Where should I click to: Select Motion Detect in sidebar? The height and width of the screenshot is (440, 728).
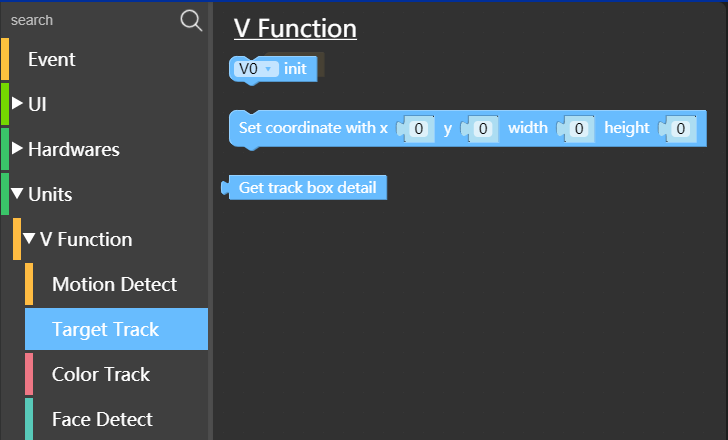pyautogui.click(x=116, y=284)
